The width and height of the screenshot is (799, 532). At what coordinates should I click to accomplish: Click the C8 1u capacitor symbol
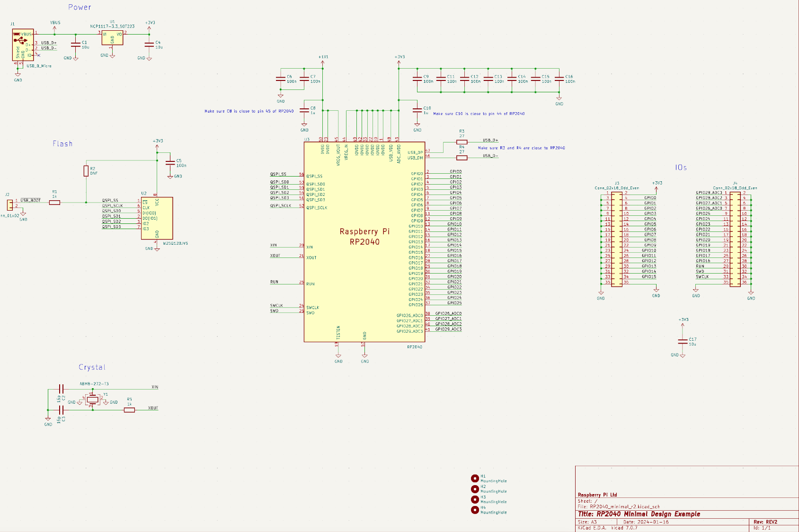[x=304, y=110]
